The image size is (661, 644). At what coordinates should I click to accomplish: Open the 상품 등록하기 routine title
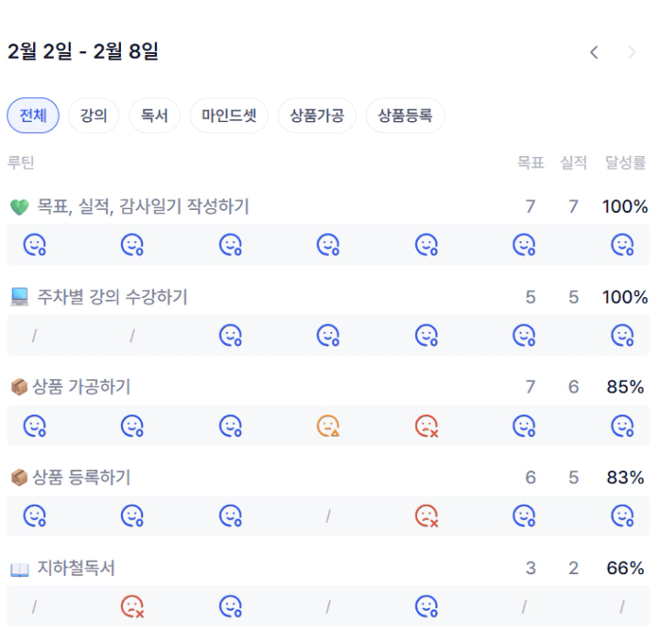(82, 478)
